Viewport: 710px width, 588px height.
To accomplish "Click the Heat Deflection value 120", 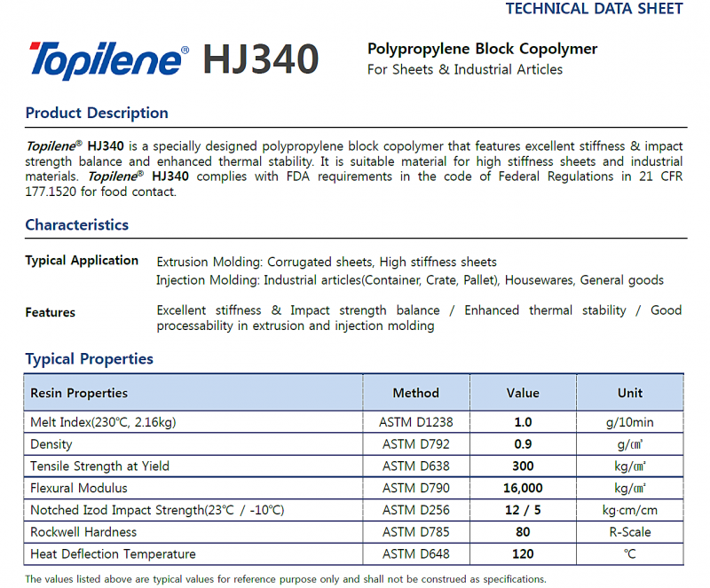I will tap(523, 554).
